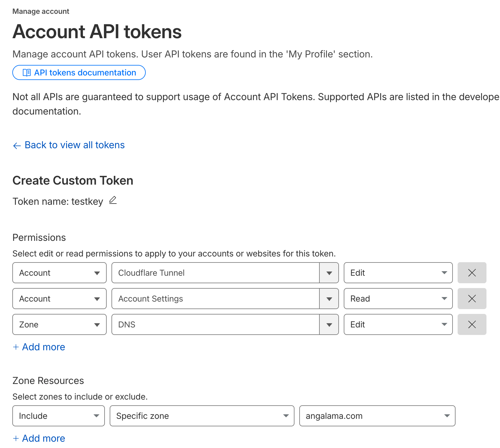
Task: Open API tokens documentation
Action: click(79, 73)
